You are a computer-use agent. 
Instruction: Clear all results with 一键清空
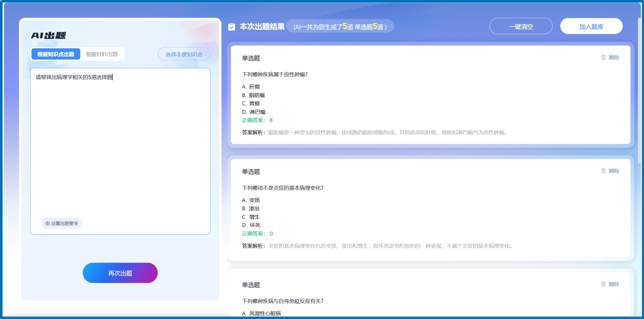click(521, 27)
